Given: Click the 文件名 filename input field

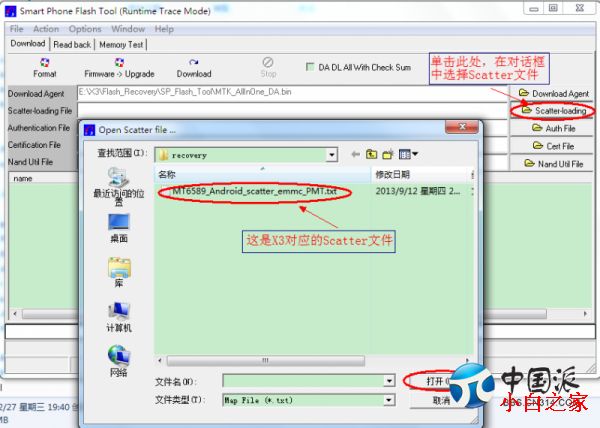Looking at the screenshot, I should (304, 381).
